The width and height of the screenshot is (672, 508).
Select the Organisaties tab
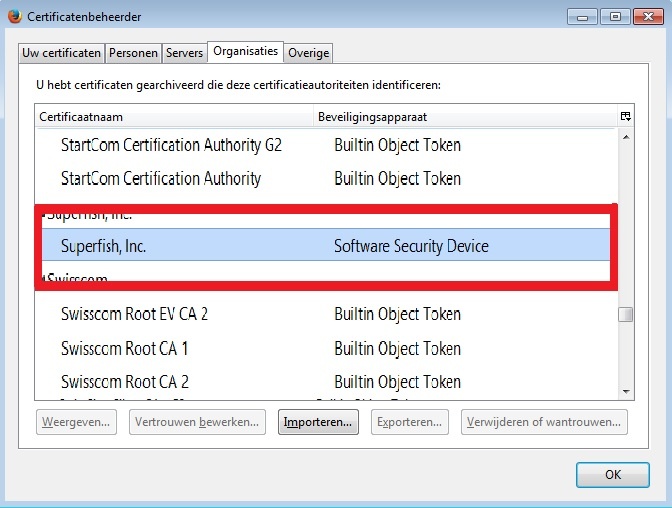click(x=246, y=51)
